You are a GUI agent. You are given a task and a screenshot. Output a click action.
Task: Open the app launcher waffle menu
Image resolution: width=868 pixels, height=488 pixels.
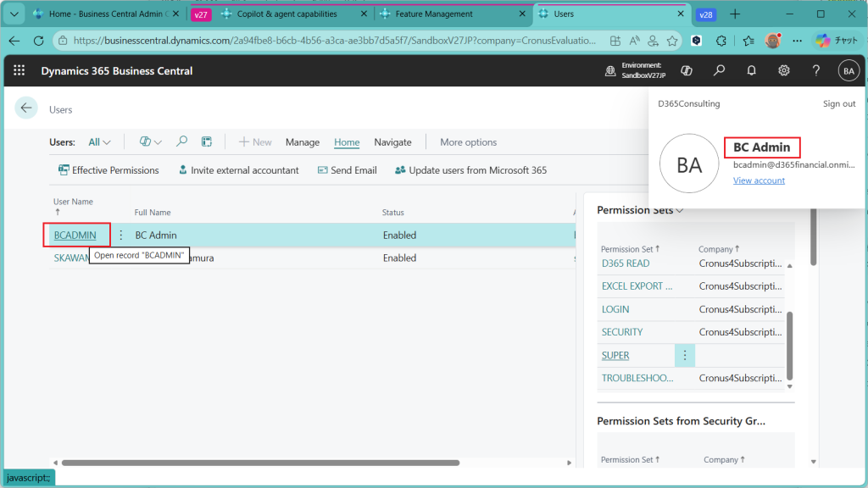[19, 71]
